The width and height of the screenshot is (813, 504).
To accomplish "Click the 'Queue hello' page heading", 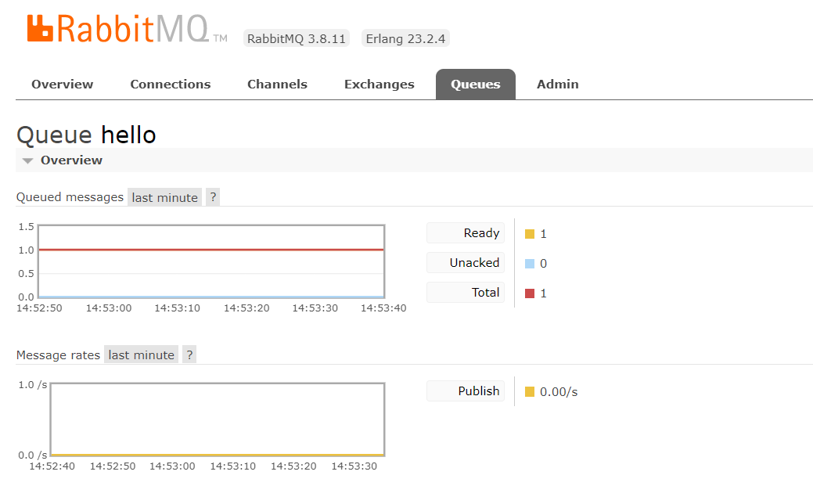I will [86, 135].
